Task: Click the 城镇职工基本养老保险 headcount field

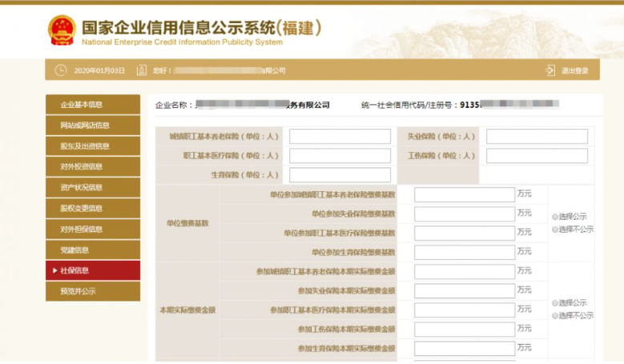Action: tap(340, 137)
